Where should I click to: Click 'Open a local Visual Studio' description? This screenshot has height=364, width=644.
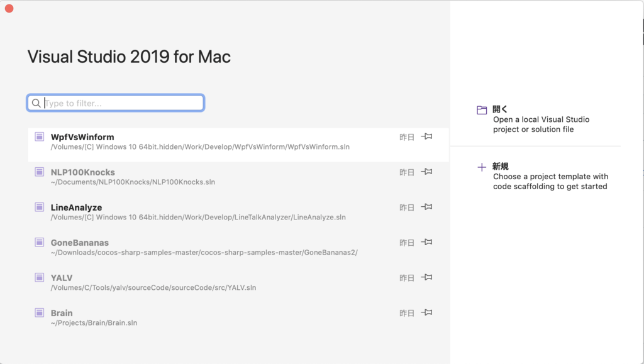541,124
